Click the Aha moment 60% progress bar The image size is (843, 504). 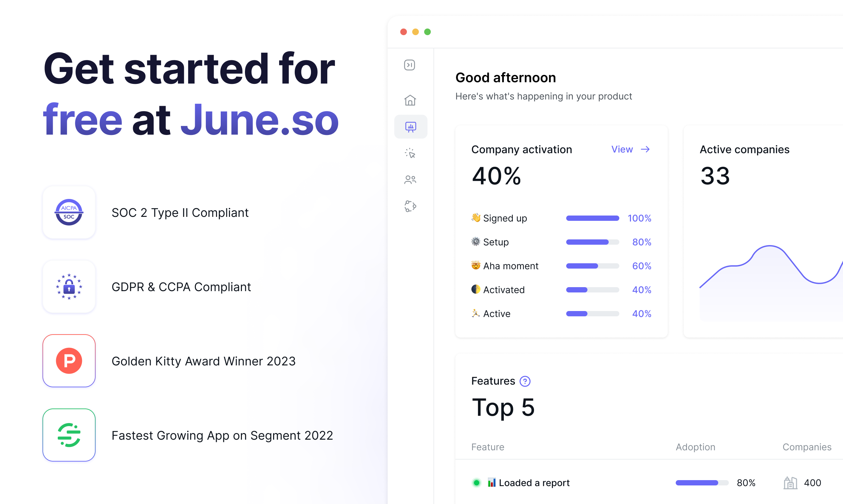click(x=592, y=266)
